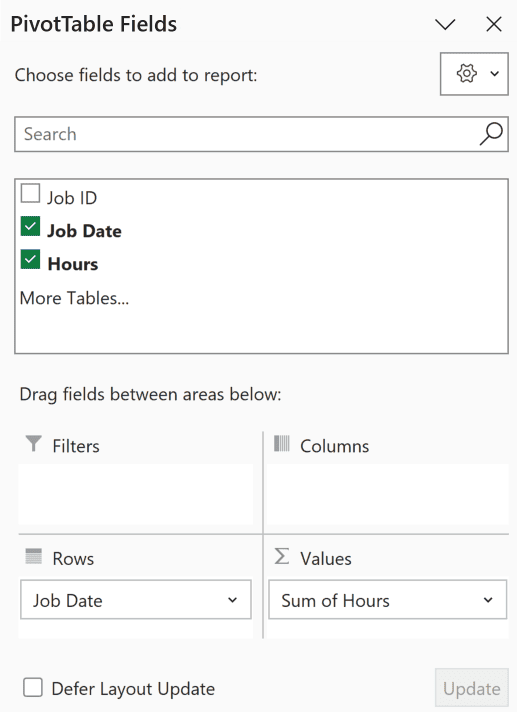The image size is (517, 712).
Task: Click the Filters heading text
Action: (76, 446)
